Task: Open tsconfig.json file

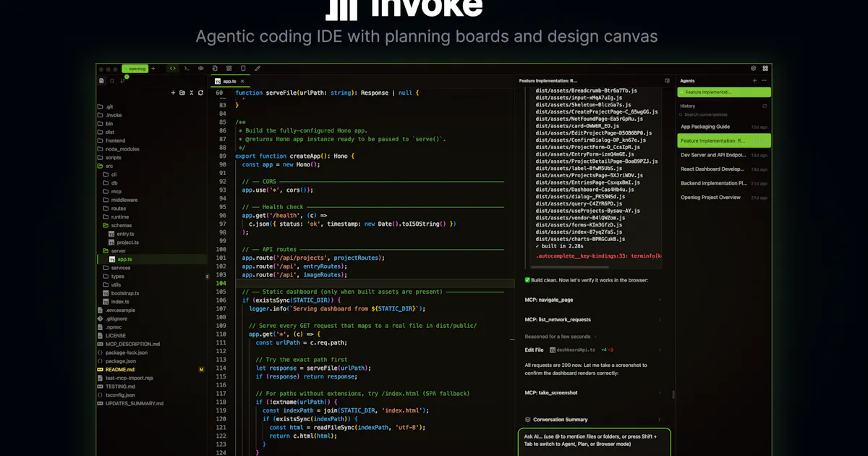Action: coord(116,394)
